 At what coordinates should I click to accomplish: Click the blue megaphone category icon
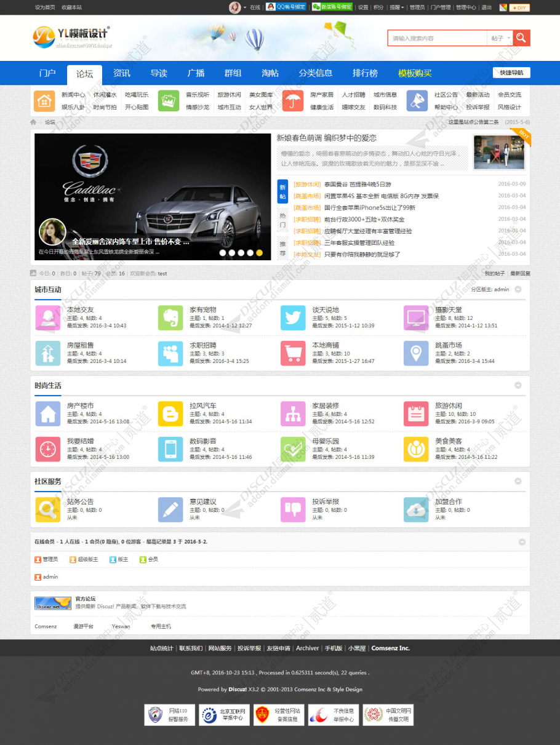pos(417,101)
